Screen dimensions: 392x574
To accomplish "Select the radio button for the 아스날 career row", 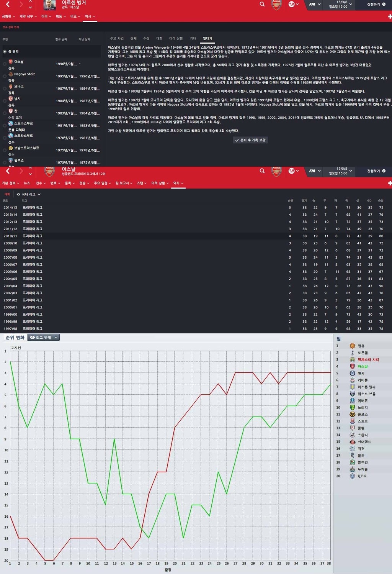I will [5, 64].
